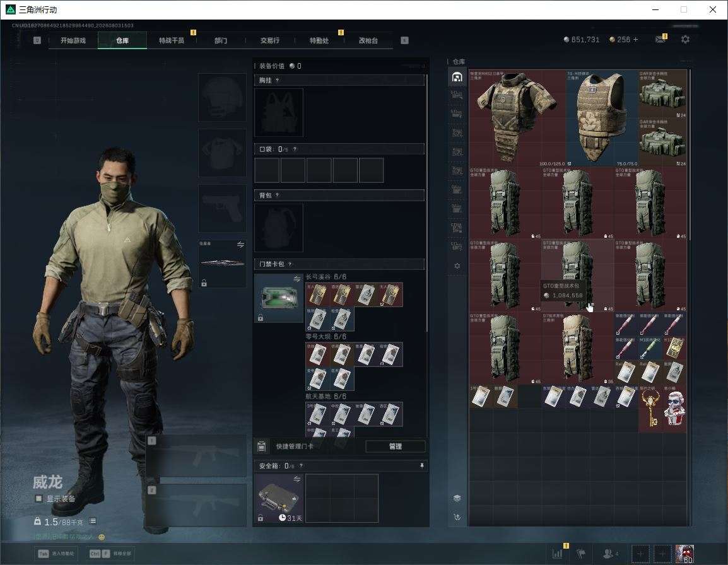Click the first empty 口袋 slot
Viewport: 728px width, 565px height.
pos(267,170)
